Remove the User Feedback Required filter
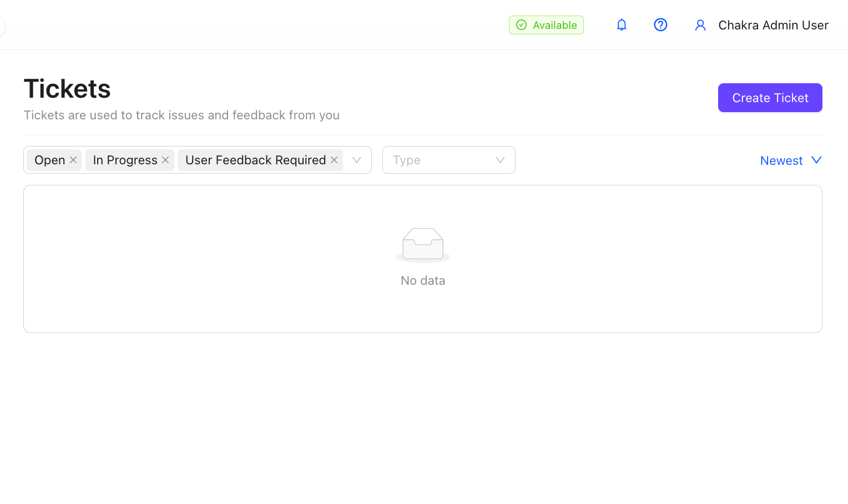 (x=334, y=160)
